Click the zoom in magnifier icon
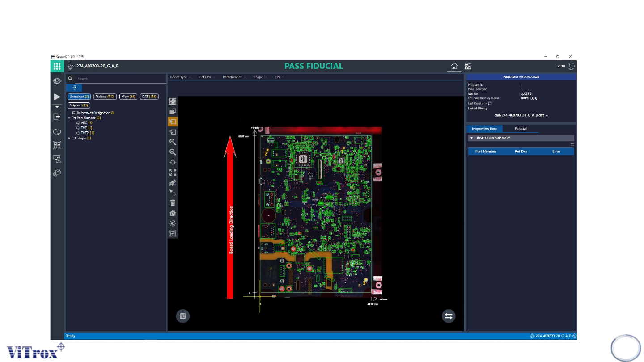This screenshot has height=362, width=644. (x=173, y=142)
